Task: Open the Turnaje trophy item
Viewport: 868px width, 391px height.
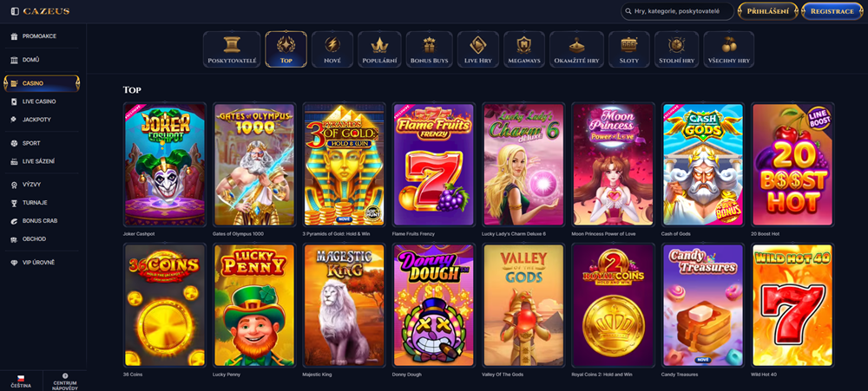Action: (15, 203)
